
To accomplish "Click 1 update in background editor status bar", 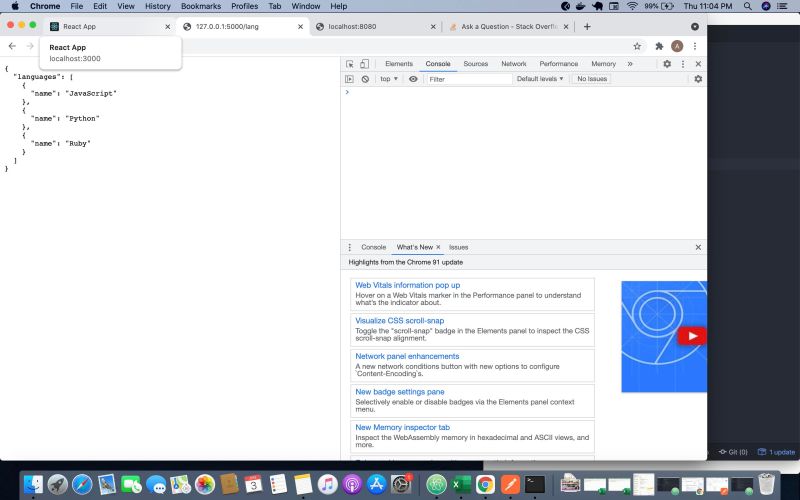I will point(777,452).
